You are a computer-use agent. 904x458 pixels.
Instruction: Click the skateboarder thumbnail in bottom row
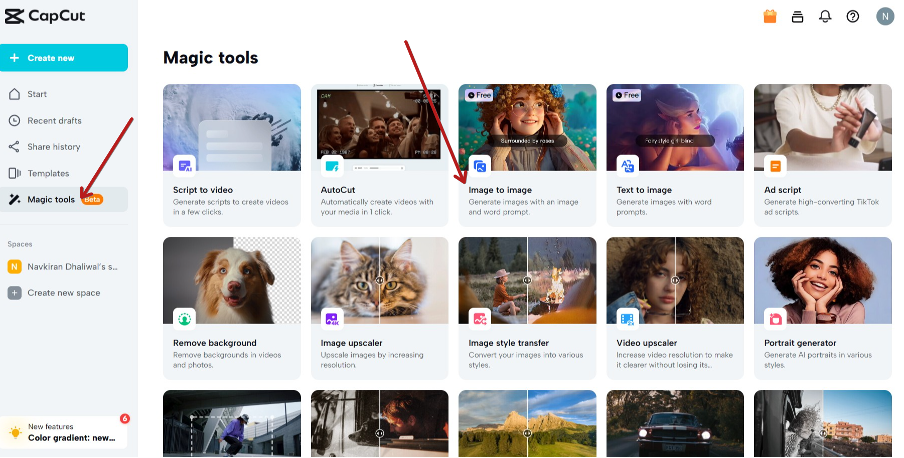click(x=232, y=423)
